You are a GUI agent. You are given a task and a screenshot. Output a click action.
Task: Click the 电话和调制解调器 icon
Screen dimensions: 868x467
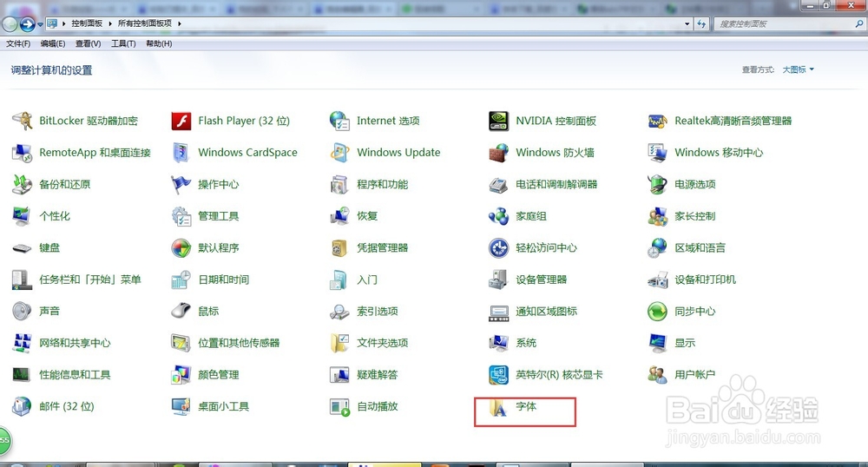point(498,184)
